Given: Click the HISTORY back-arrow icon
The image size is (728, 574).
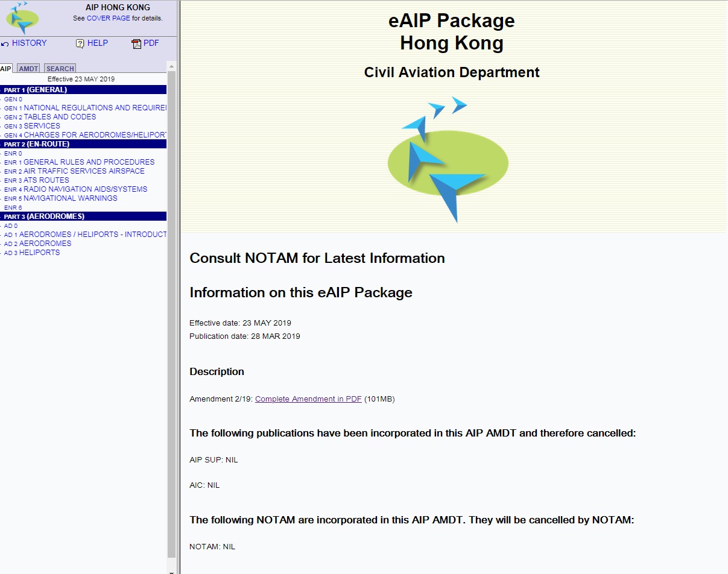Looking at the screenshot, I should point(6,43).
